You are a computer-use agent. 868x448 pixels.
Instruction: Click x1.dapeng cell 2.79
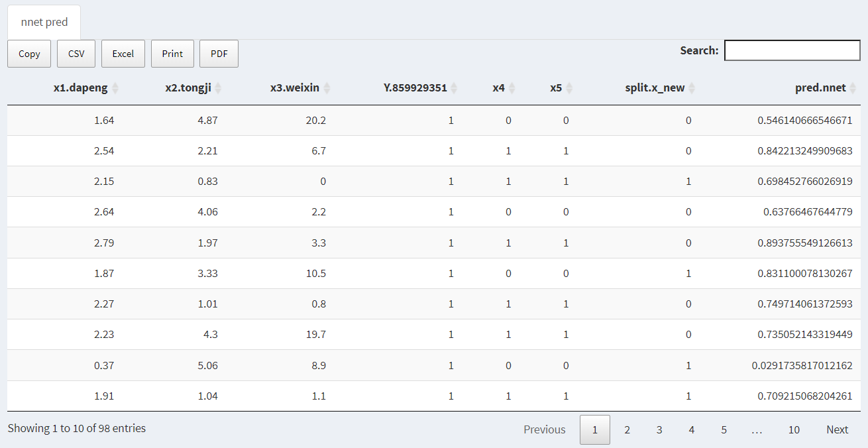[104, 243]
